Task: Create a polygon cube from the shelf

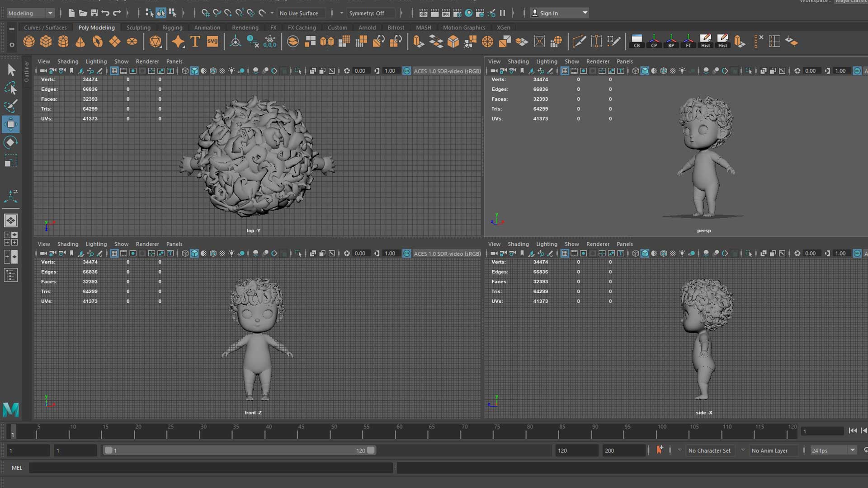Action: 46,42
